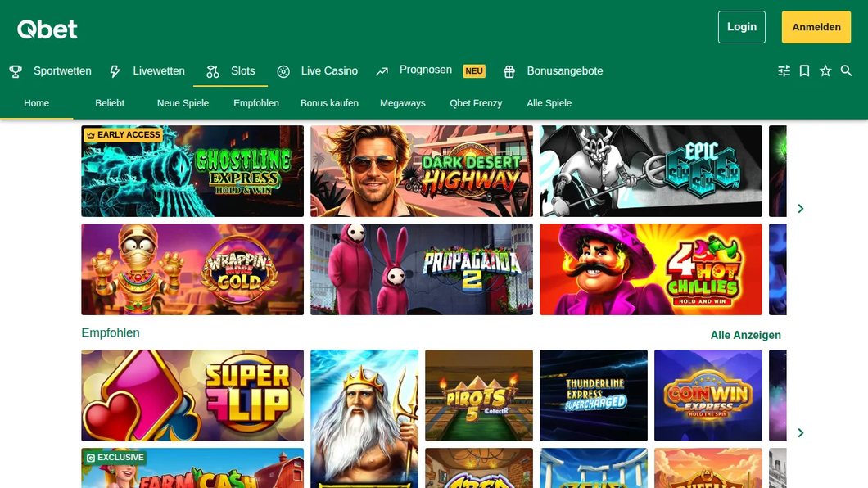
Task: Click the Live Casino chip icon
Action: click(x=283, y=71)
